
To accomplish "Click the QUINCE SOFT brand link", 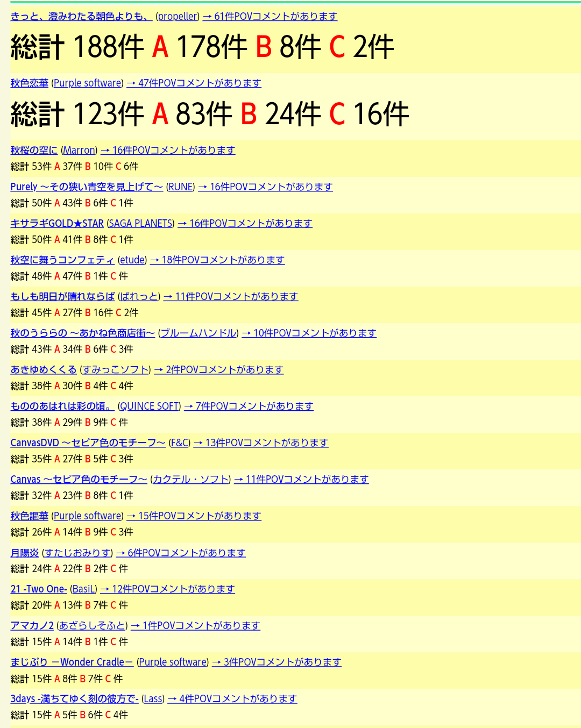I will coord(149,406).
